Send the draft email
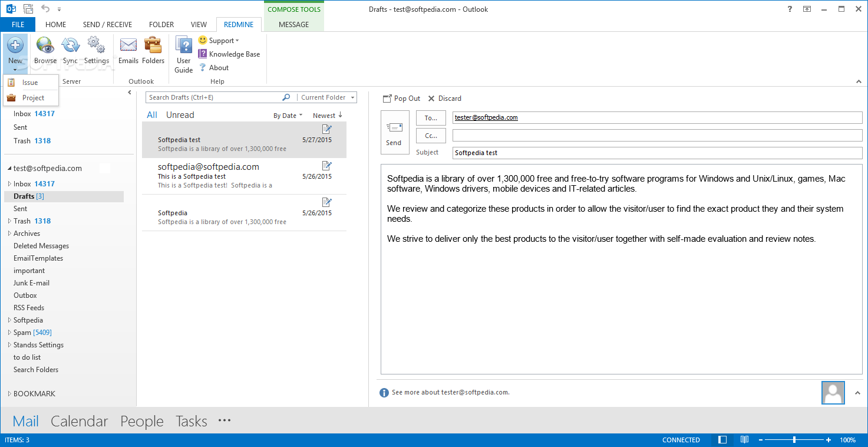 tap(394, 133)
